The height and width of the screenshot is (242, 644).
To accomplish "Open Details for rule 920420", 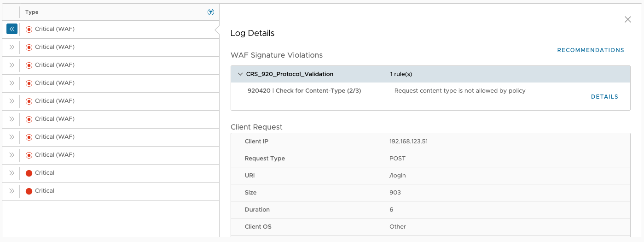I will pos(604,97).
